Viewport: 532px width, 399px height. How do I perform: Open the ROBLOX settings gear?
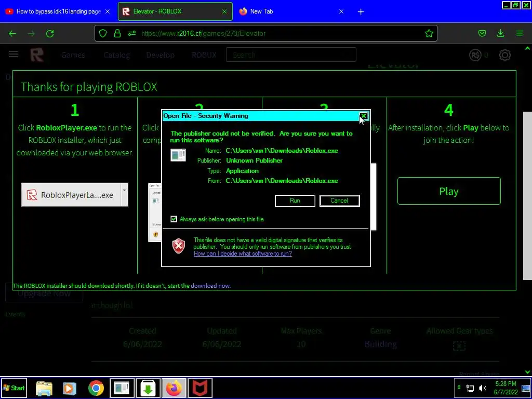[504, 55]
